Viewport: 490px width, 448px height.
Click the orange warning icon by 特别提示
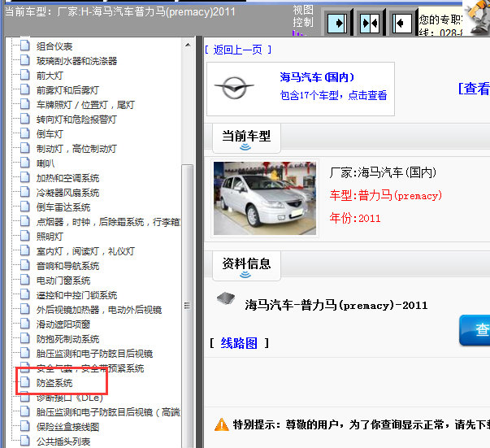click(222, 424)
